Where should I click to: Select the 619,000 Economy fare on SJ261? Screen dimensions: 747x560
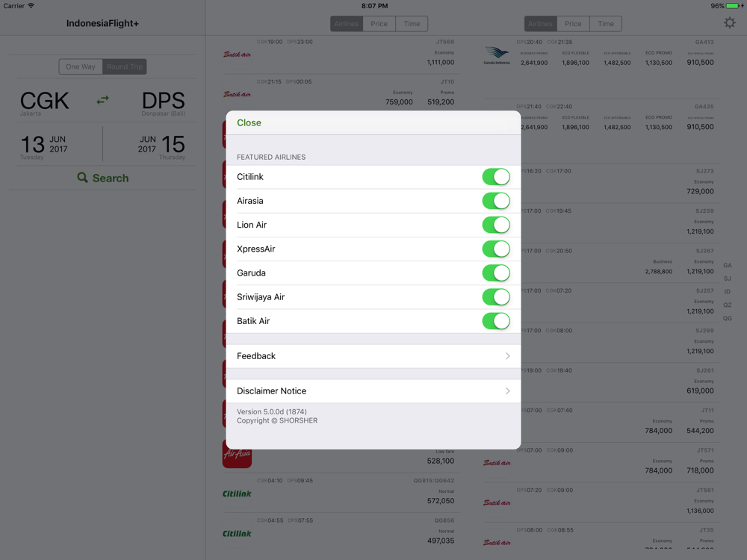701,391
